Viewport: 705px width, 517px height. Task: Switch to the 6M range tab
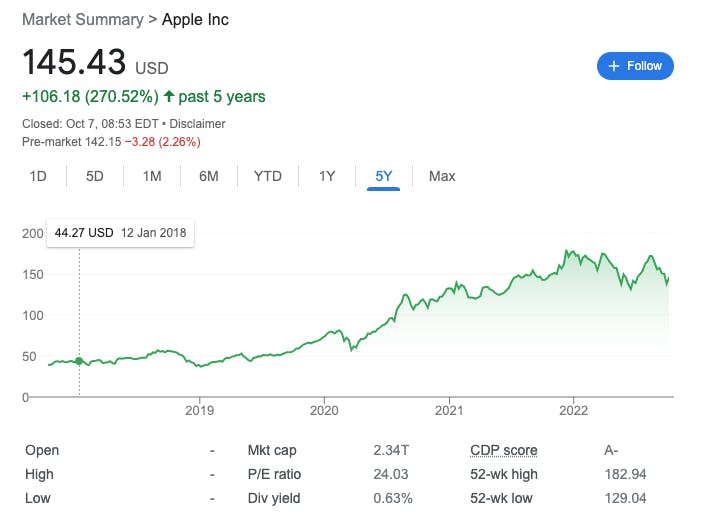(209, 176)
